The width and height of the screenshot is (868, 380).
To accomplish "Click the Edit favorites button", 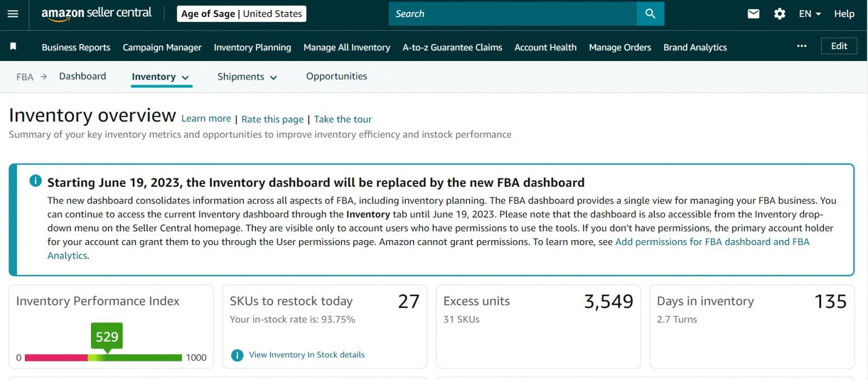I will (x=839, y=46).
